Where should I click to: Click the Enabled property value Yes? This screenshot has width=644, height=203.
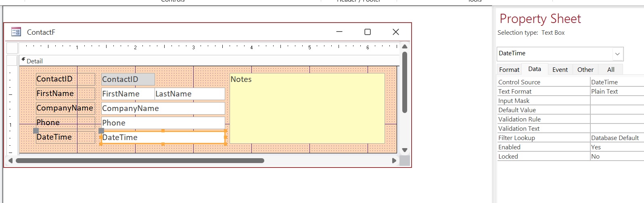point(616,147)
